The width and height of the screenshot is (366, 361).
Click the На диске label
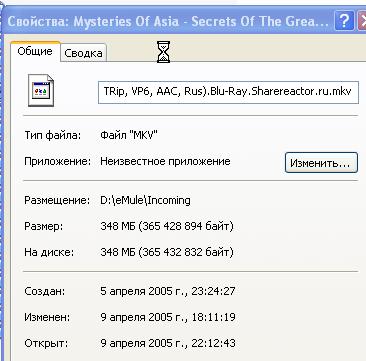(49, 252)
